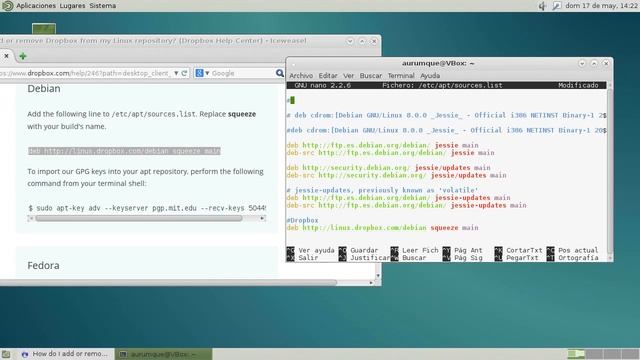Click the magnifier search icon in Iceweasel
The height and width of the screenshot is (360, 640).
280,73
